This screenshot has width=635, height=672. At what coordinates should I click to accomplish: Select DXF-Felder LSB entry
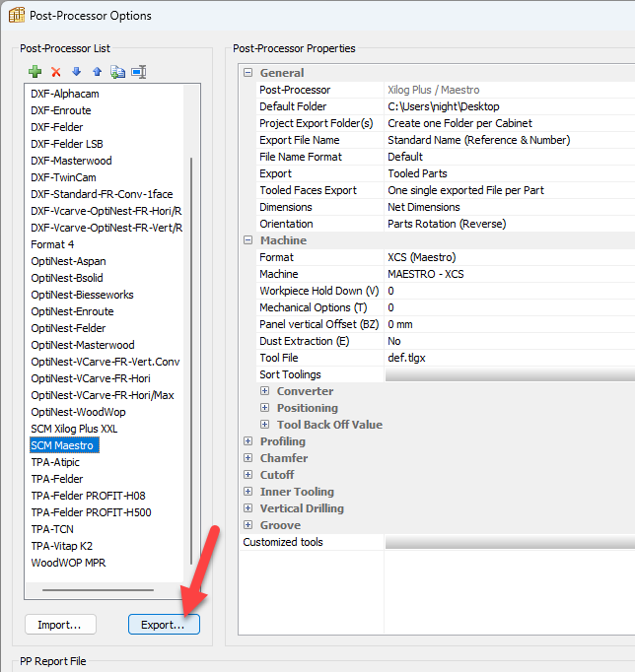67,144
